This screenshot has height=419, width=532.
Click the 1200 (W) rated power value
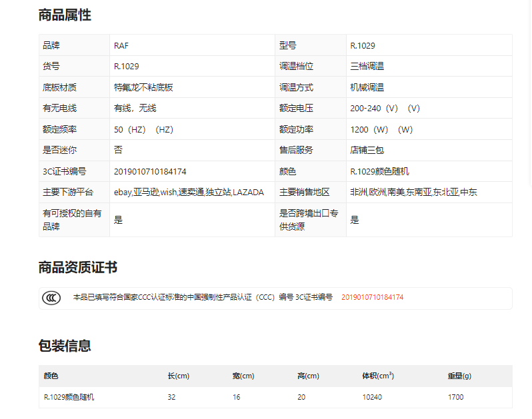click(381, 129)
